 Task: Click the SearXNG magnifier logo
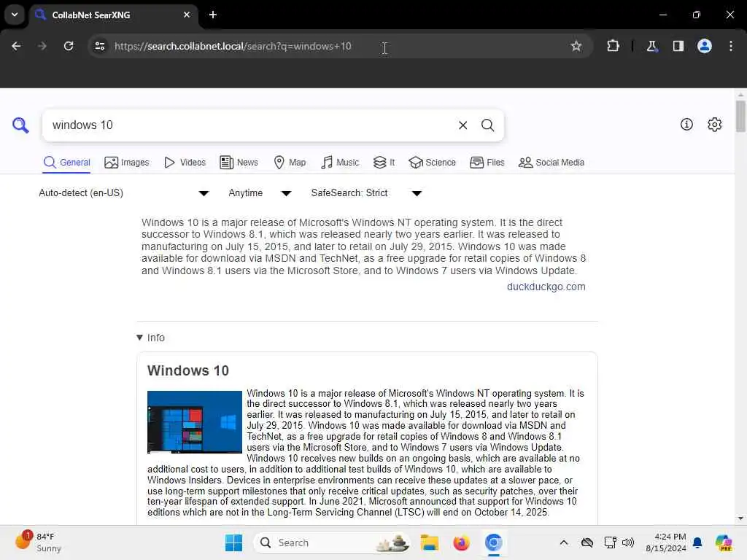[20, 125]
